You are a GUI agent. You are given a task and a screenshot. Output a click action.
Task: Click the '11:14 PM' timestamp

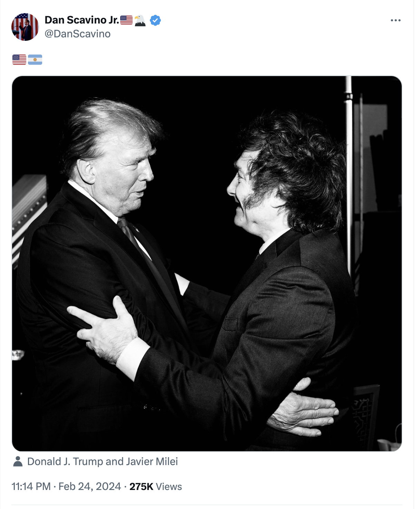click(x=31, y=487)
